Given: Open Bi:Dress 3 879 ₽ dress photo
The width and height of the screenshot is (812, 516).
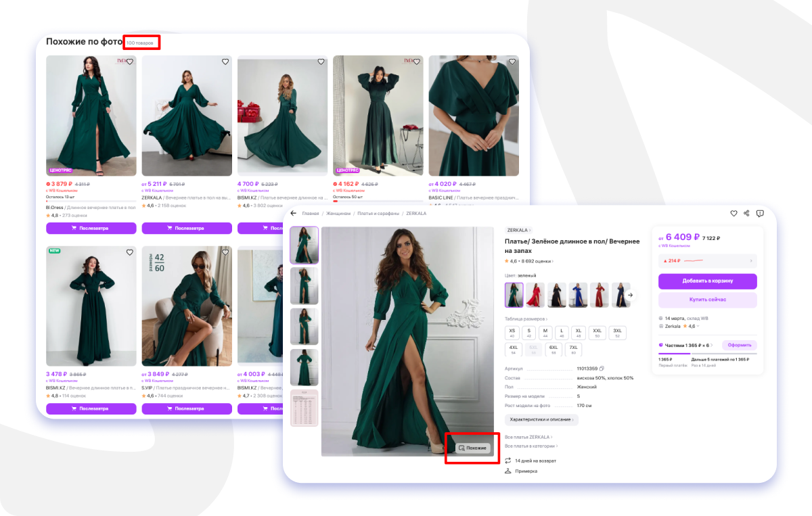Looking at the screenshot, I should tap(91, 116).
